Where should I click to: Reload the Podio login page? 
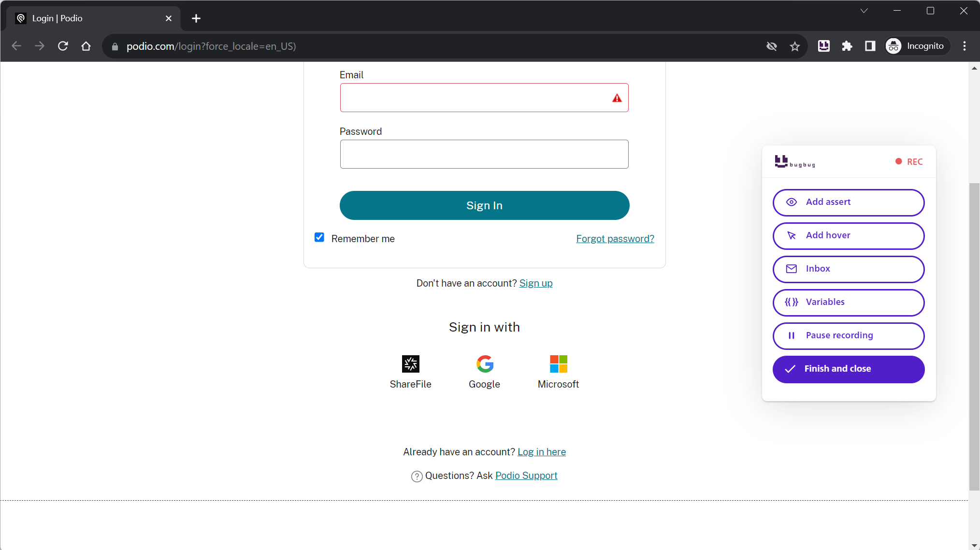coord(63,46)
